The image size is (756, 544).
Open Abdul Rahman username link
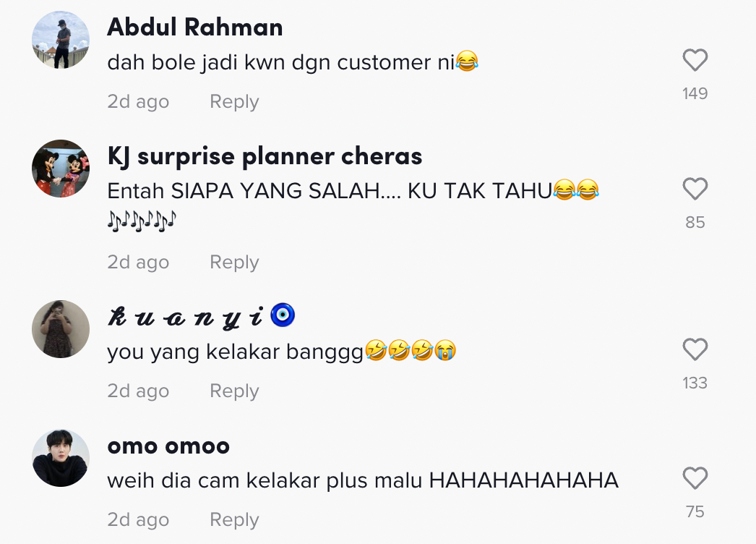point(194,27)
